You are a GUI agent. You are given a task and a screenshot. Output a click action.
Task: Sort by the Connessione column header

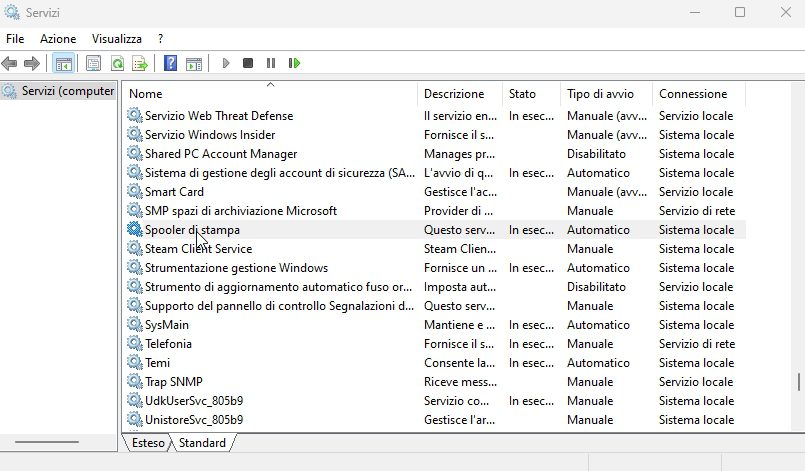tap(699, 93)
